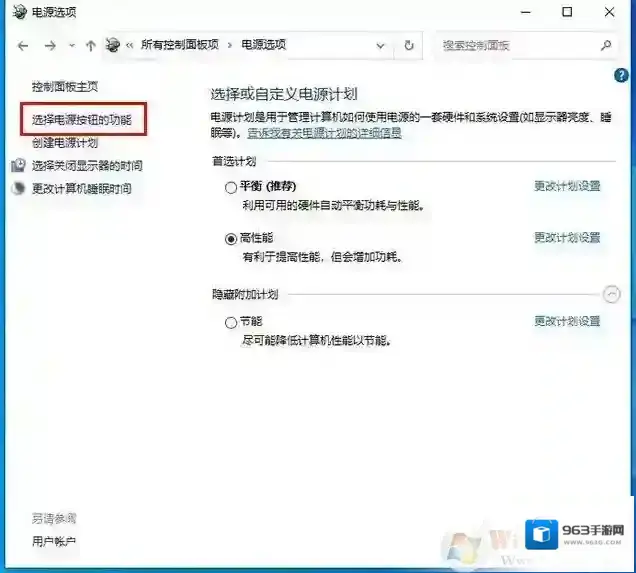This screenshot has height=573, width=636.
Task: Open 创建电源计划 link
Action: click(x=65, y=143)
